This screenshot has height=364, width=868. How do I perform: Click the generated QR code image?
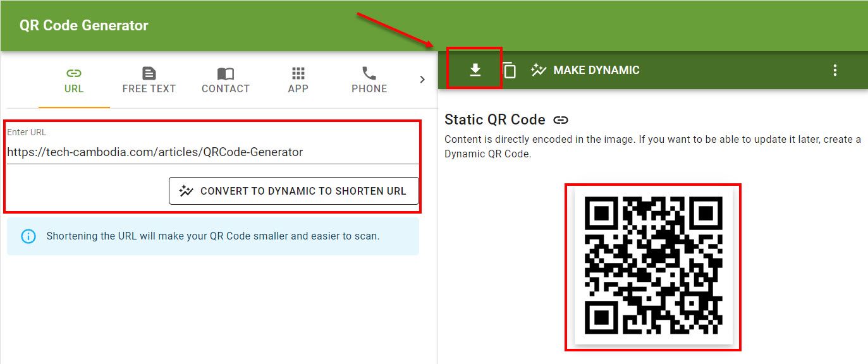(x=653, y=267)
